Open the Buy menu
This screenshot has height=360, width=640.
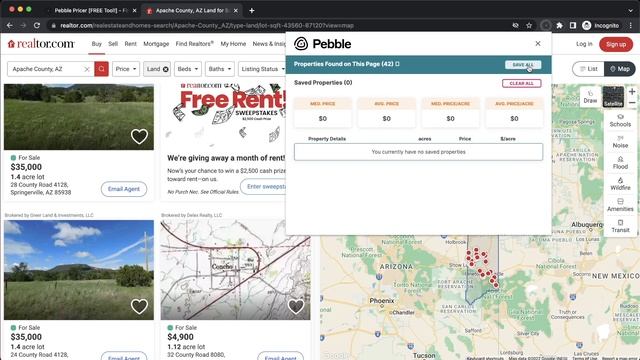pyautogui.click(x=97, y=44)
